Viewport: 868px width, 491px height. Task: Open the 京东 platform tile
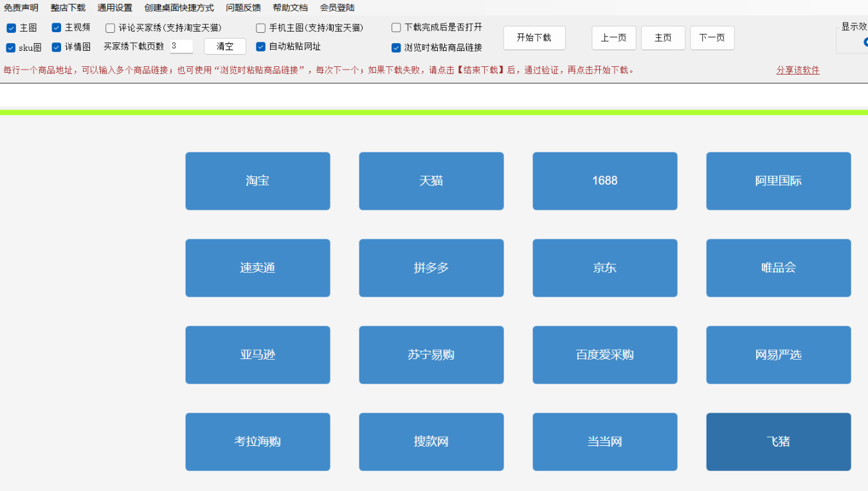coord(605,268)
